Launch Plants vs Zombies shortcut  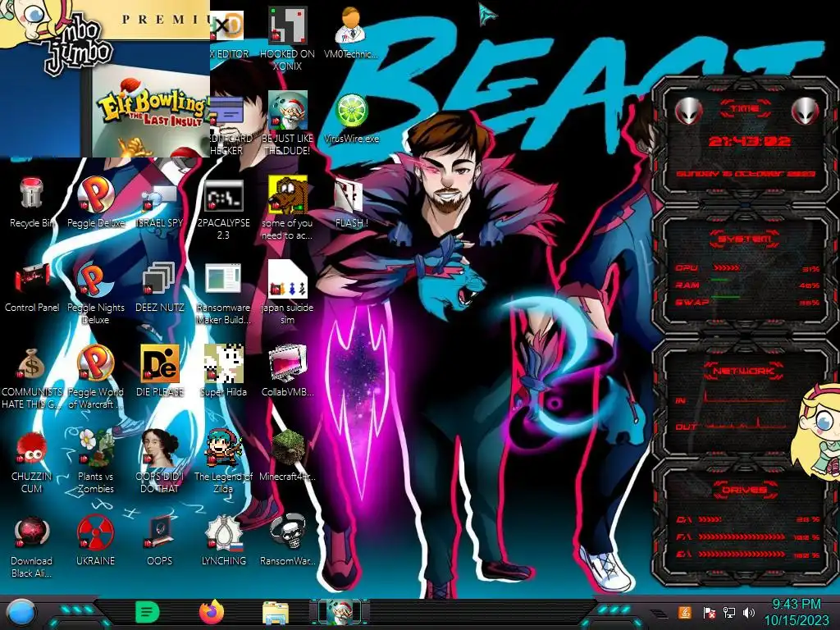[x=95, y=461]
